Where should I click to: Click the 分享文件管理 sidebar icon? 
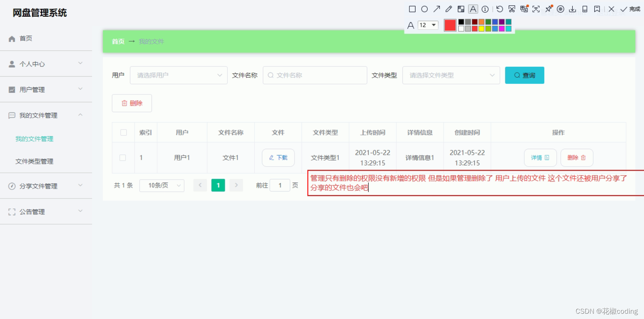click(x=12, y=186)
